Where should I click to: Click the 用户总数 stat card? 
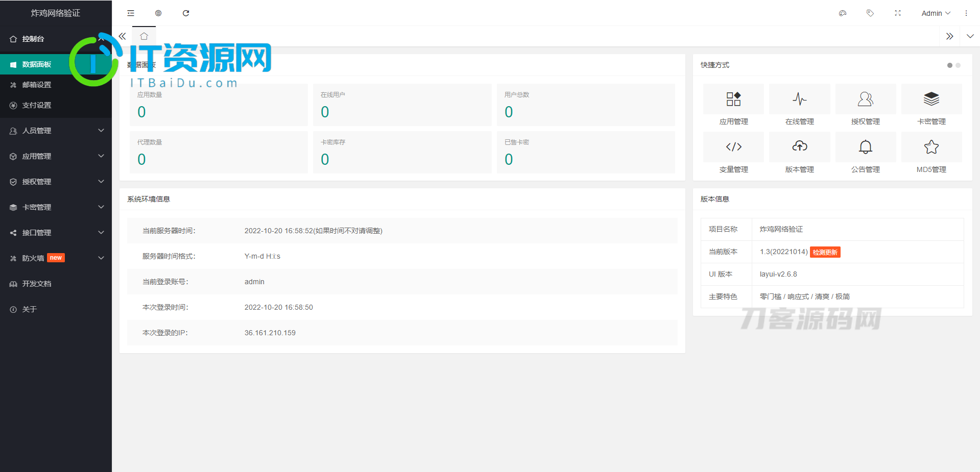pyautogui.click(x=586, y=105)
